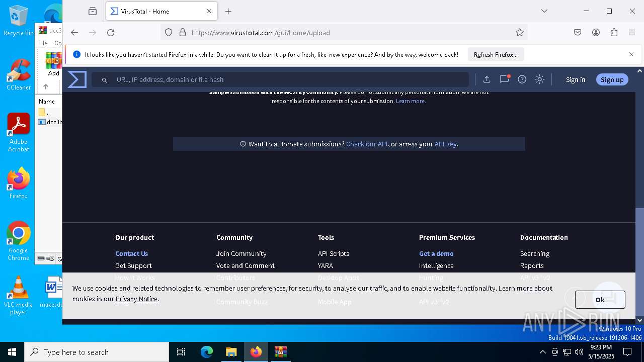Click the taskbar Type here to search box
This screenshot has height=362, width=644.
click(97, 352)
